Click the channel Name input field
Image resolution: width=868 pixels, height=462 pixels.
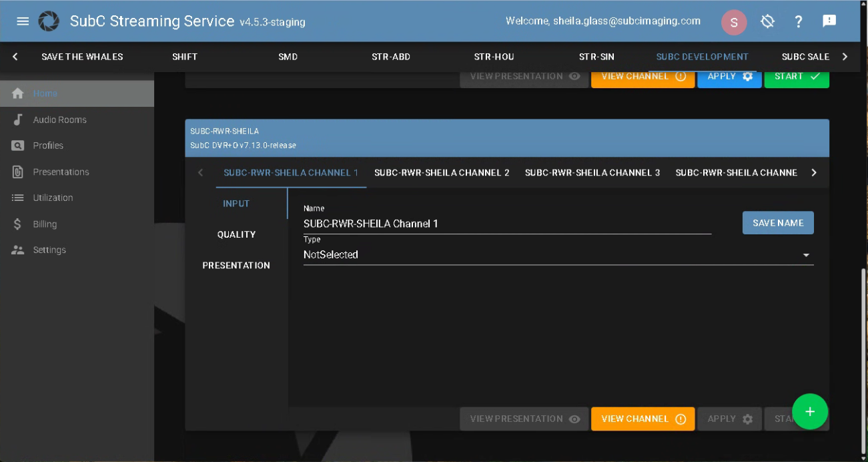507,224
